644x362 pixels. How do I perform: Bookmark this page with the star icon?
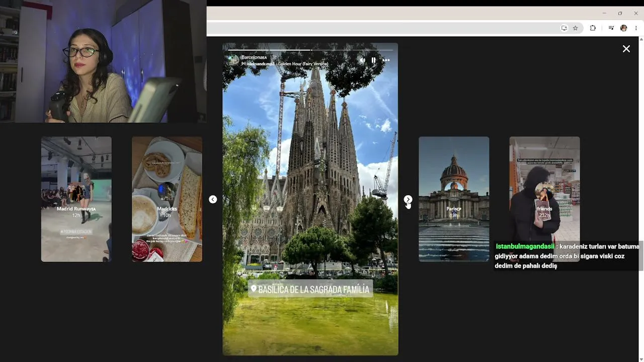(575, 28)
